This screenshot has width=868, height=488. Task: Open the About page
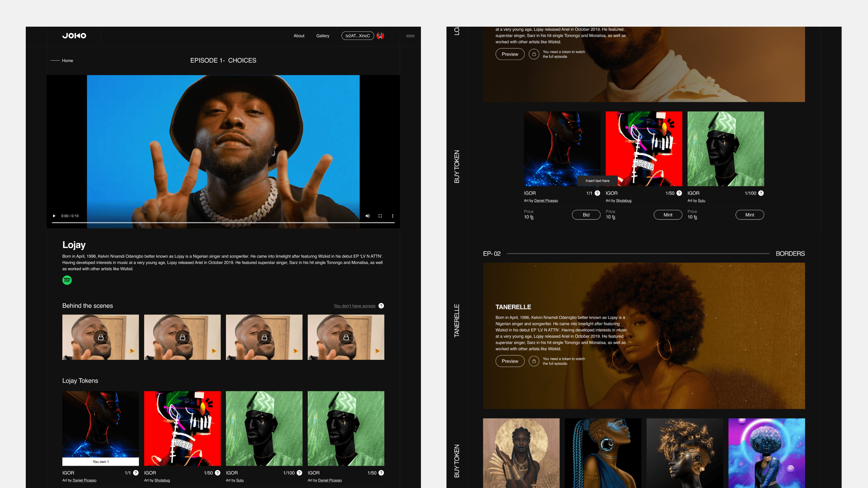(299, 36)
